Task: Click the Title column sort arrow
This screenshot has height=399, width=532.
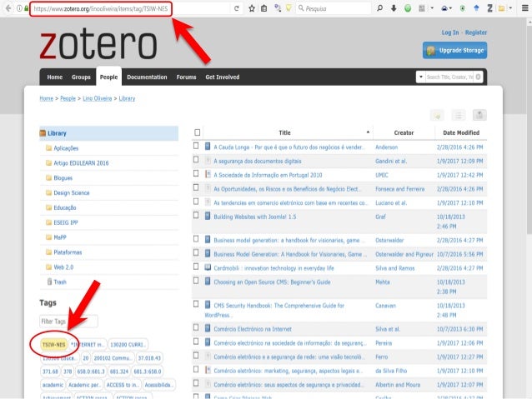Action: 368,132
